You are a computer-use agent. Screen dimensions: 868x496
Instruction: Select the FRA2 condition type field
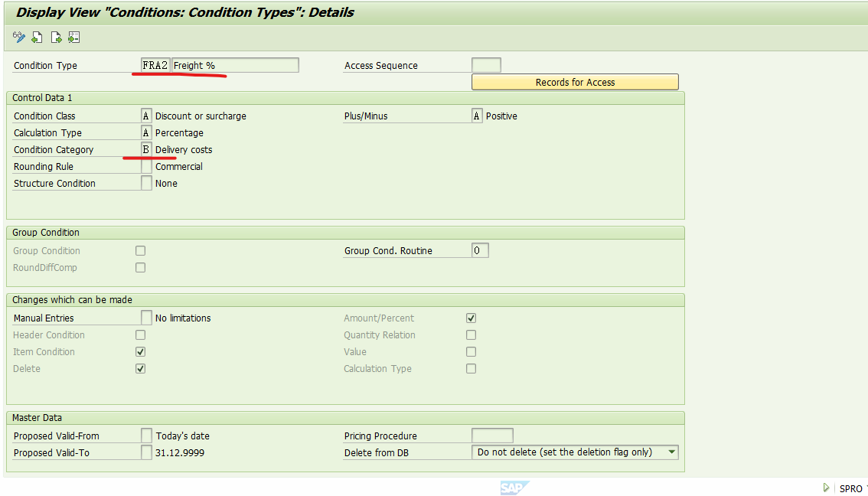tap(155, 65)
